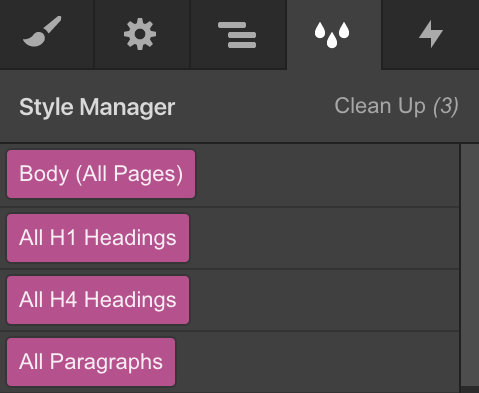
Task: Click empty space in the All H1 Headings row
Action: [323, 238]
